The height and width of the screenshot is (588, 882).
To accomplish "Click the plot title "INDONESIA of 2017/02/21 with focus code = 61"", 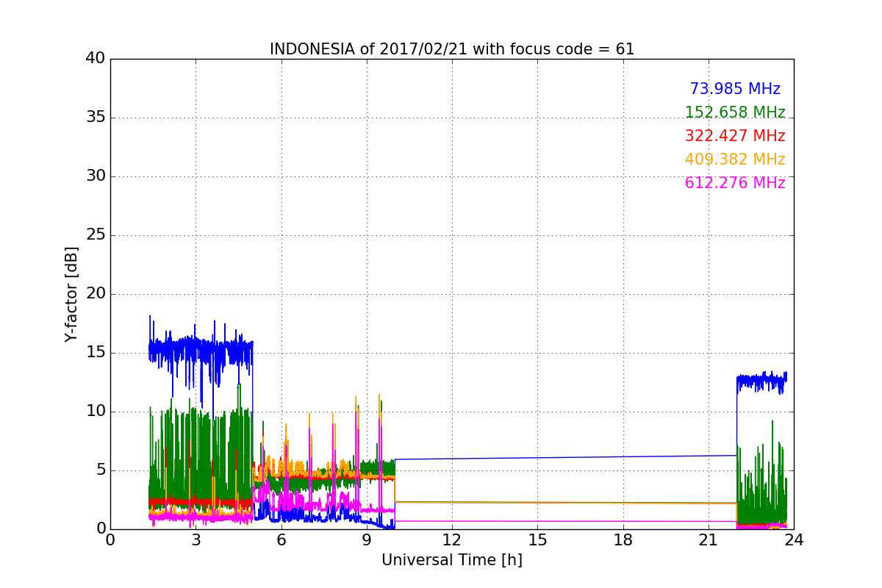I will [452, 49].
